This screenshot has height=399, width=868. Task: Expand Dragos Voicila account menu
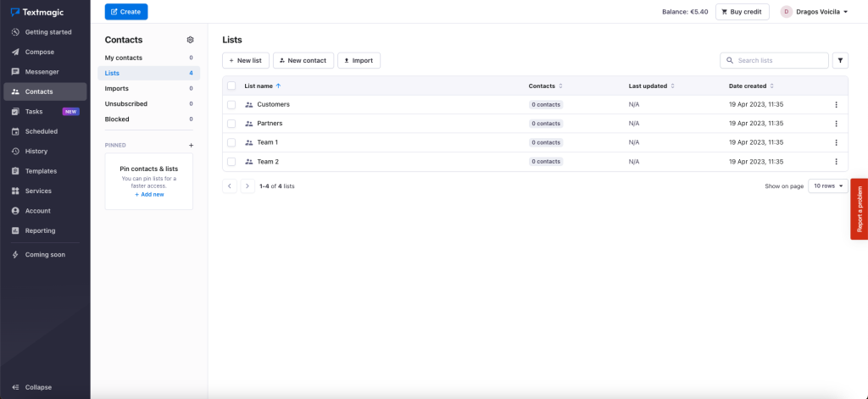tap(815, 12)
